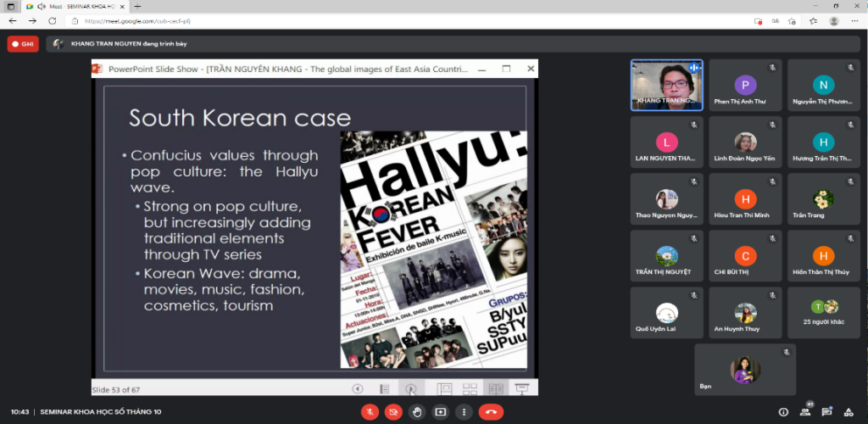Maximize the PowerPoint Slide Show window
The image size is (868, 424).
pos(506,69)
